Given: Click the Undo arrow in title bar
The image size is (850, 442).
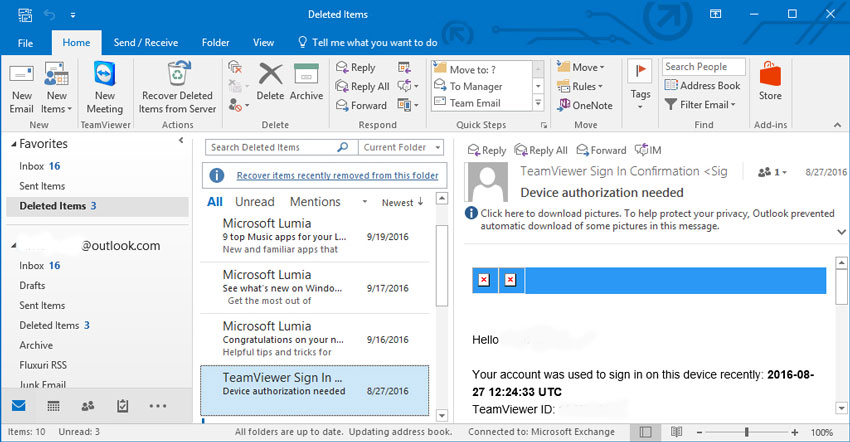Looking at the screenshot, I should [x=49, y=15].
